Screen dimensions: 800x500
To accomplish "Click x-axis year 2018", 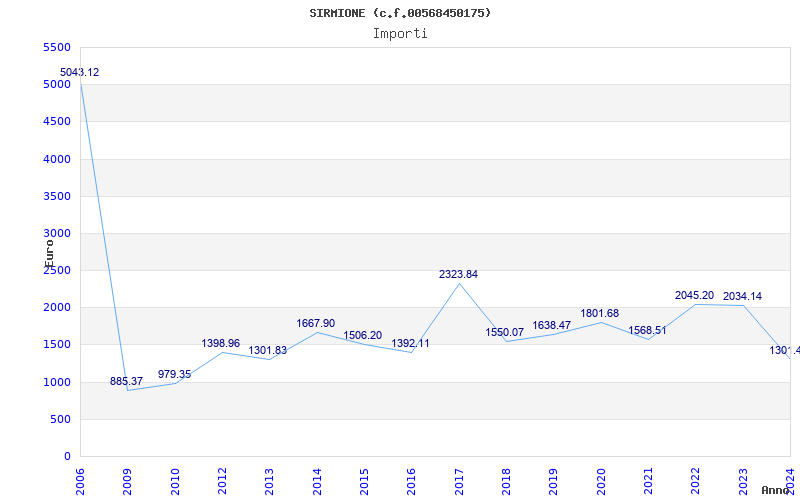I will click(x=507, y=482).
